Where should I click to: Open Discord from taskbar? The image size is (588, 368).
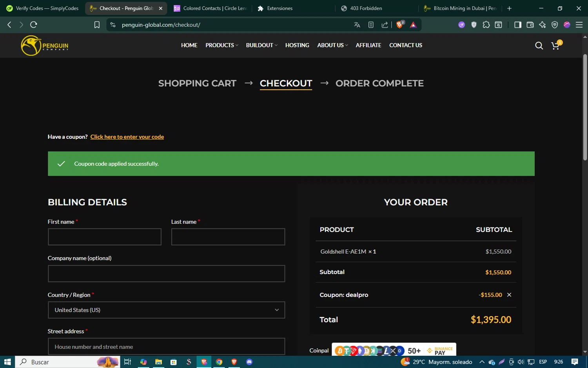249,362
